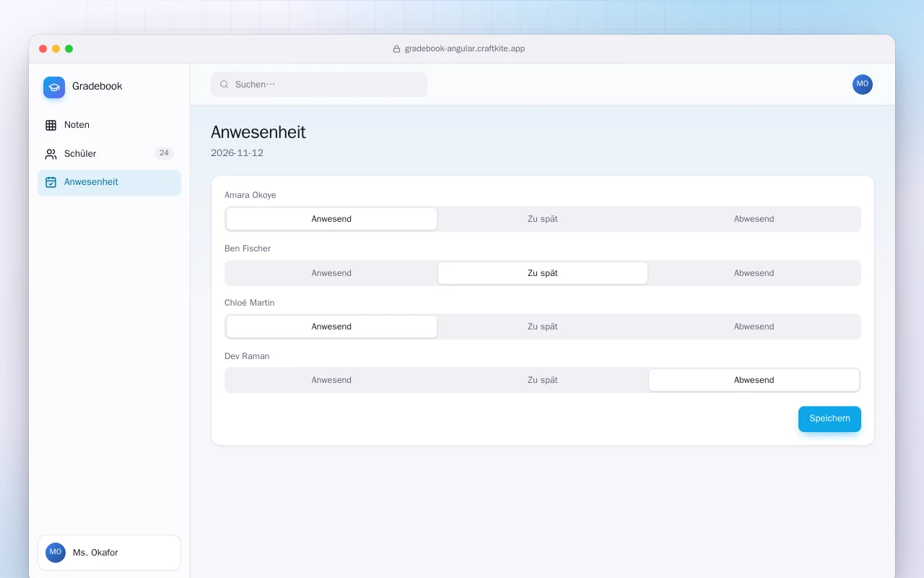Click the Schüler people icon

[51, 154]
